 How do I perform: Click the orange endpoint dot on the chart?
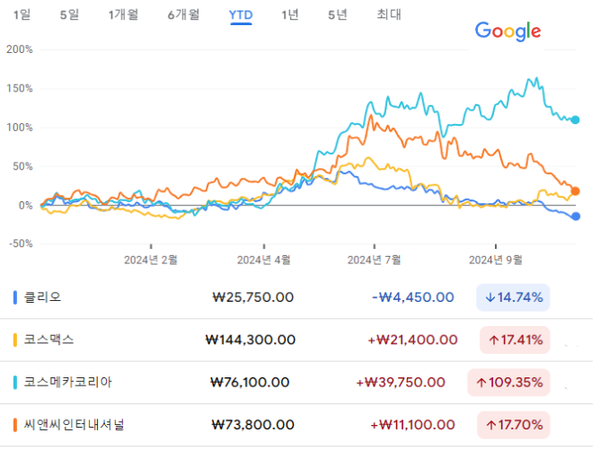pyautogui.click(x=575, y=190)
